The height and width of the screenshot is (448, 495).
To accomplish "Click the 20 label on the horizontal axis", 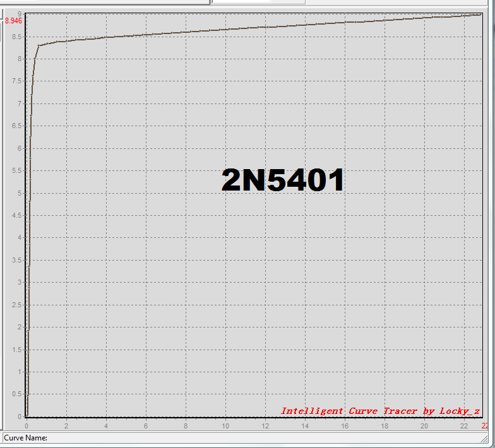I will (x=424, y=427).
